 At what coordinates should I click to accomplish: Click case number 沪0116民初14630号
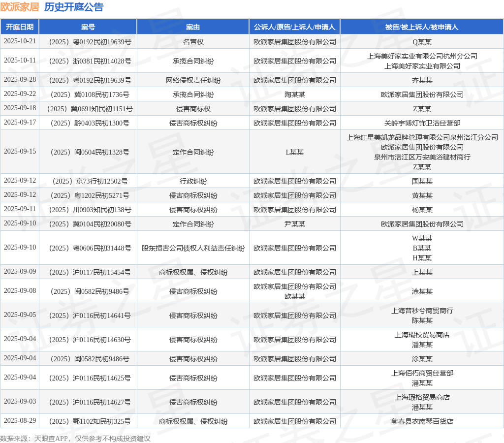coord(90,340)
